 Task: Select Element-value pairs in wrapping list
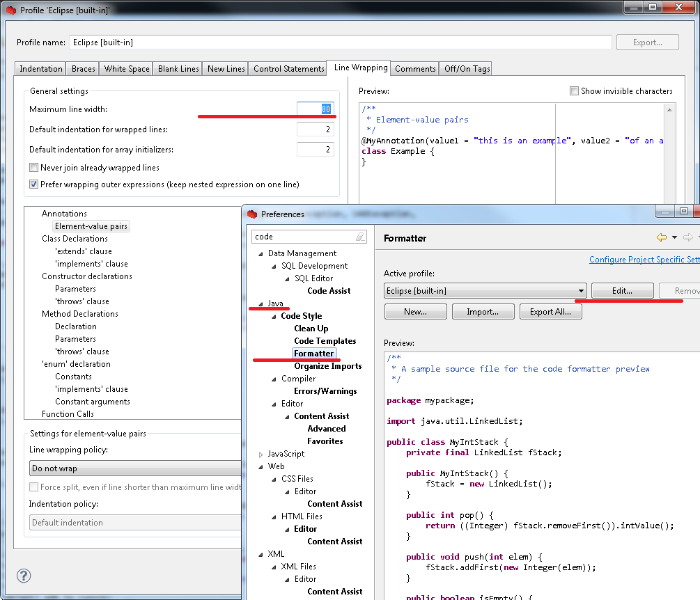coord(91,227)
